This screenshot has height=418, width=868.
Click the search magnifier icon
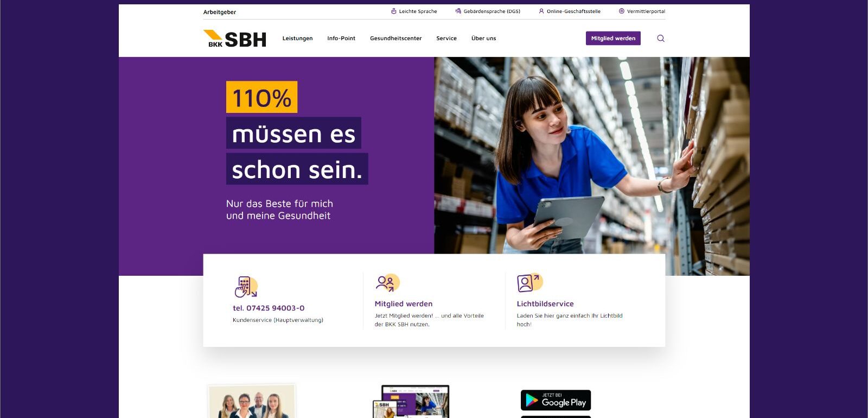pyautogui.click(x=660, y=38)
